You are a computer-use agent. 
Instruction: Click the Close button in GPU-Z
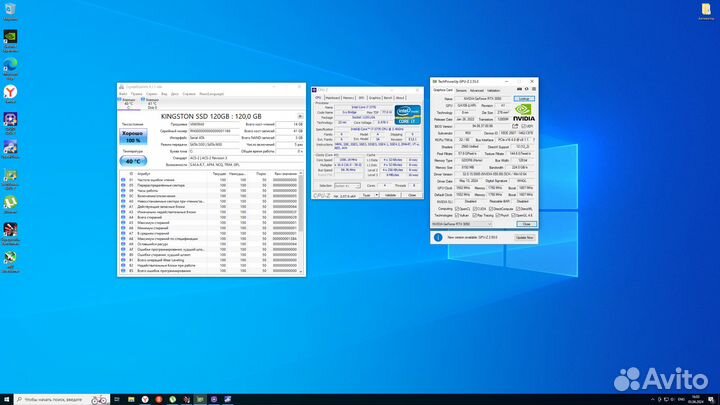tap(526, 224)
